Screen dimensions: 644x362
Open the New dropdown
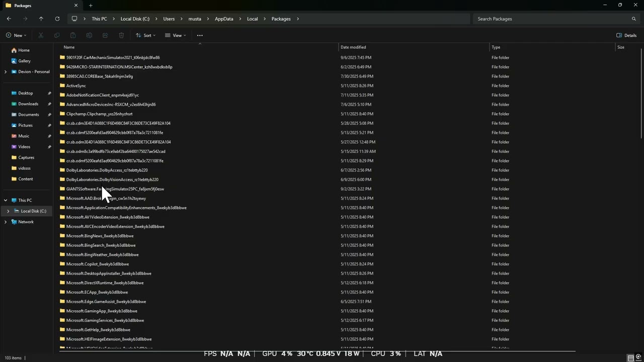click(16, 35)
